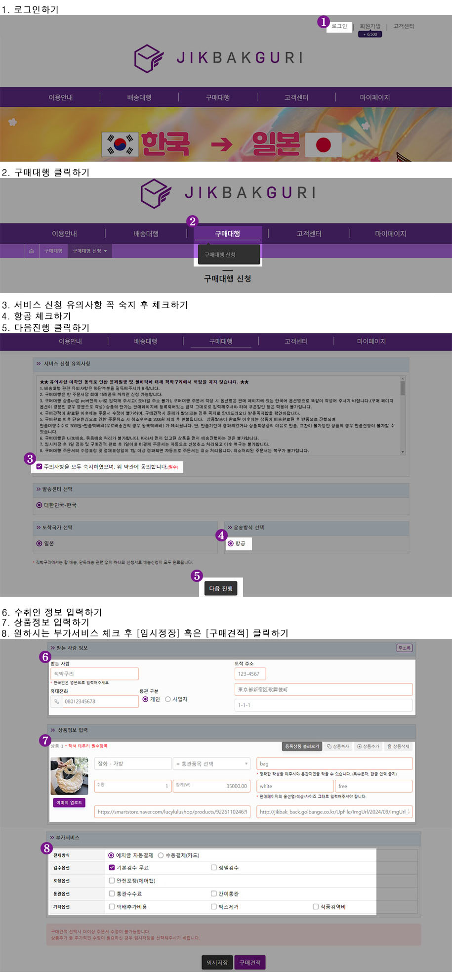This screenshot has width=452, height=980.
Task: Select 사업자 for customs type
Action: coord(168,699)
